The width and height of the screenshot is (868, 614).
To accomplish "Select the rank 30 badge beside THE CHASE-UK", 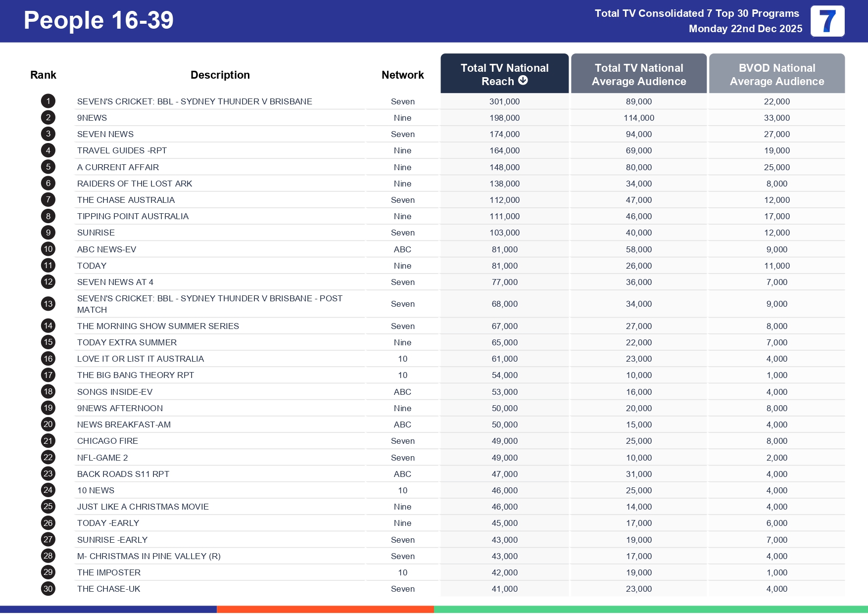I will 48,589.
